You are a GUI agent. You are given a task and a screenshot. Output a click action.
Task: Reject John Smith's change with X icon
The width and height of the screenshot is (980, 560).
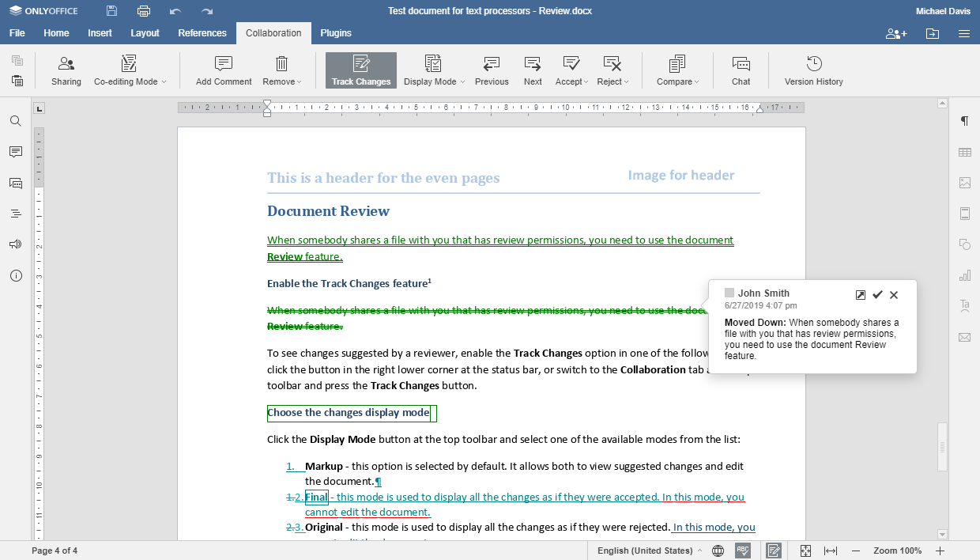click(x=894, y=295)
